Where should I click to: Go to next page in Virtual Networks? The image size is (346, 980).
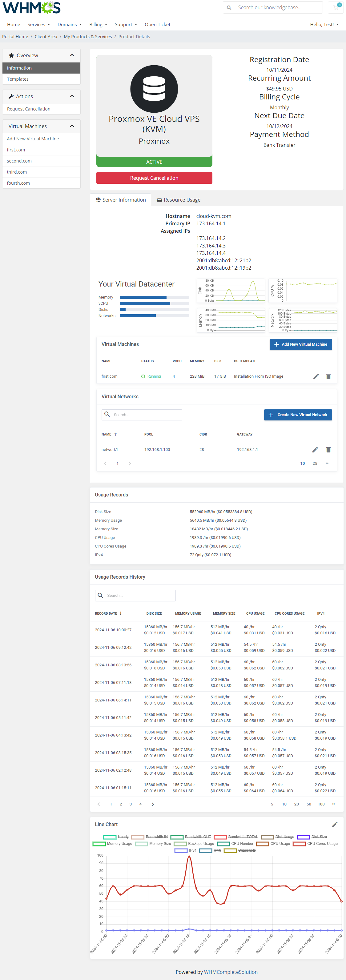click(130, 463)
